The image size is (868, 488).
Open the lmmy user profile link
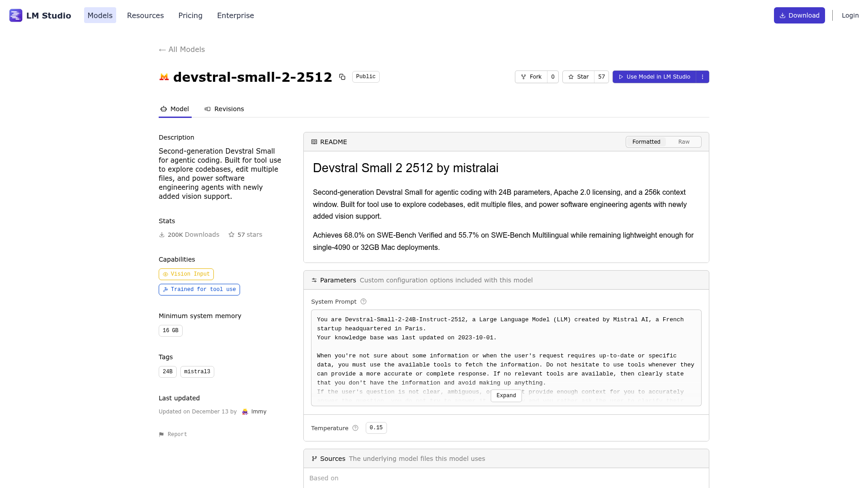259,412
